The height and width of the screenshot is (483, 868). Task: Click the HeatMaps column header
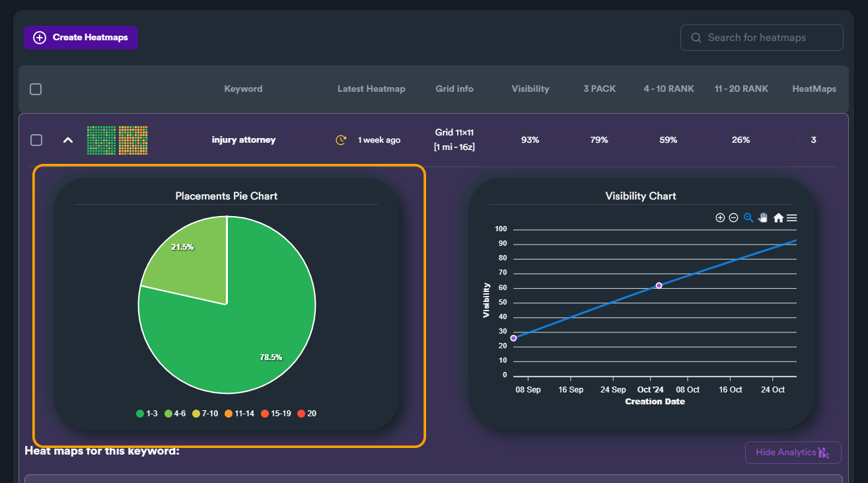click(x=814, y=89)
